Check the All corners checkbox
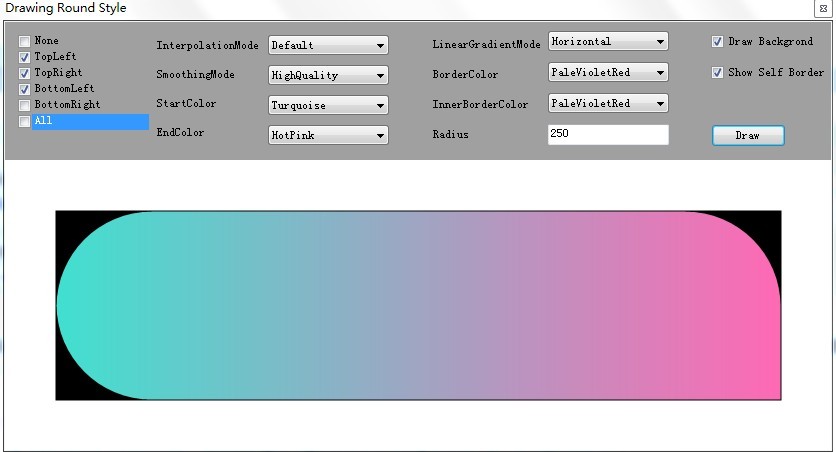This screenshot has height=452, width=836. click(x=25, y=122)
